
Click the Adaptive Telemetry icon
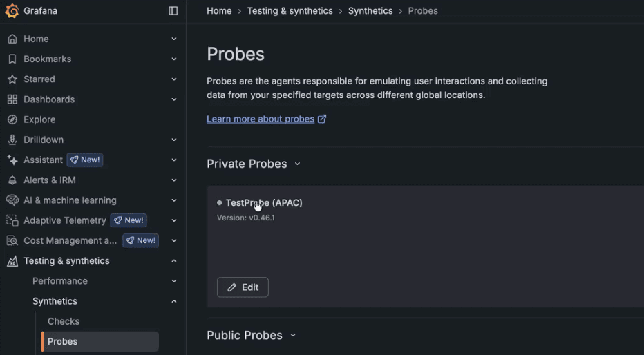pos(12,220)
